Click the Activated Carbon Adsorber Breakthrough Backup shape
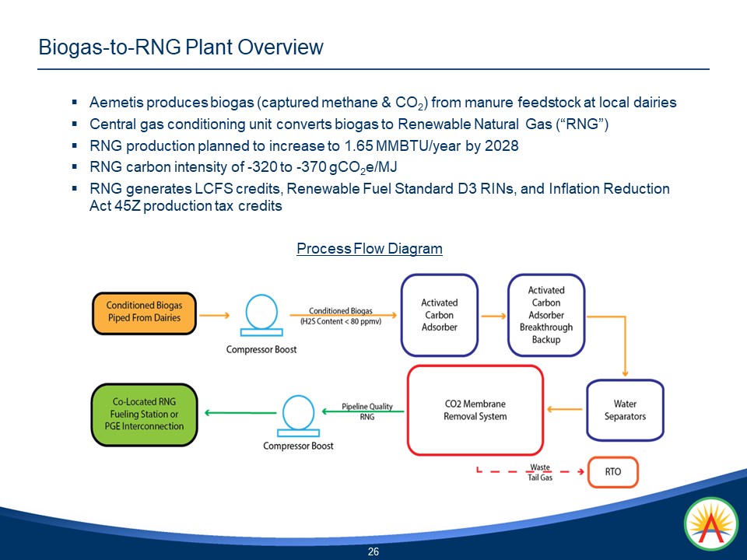Image resolution: width=747 pixels, height=560 pixels. [x=545, y=315]
